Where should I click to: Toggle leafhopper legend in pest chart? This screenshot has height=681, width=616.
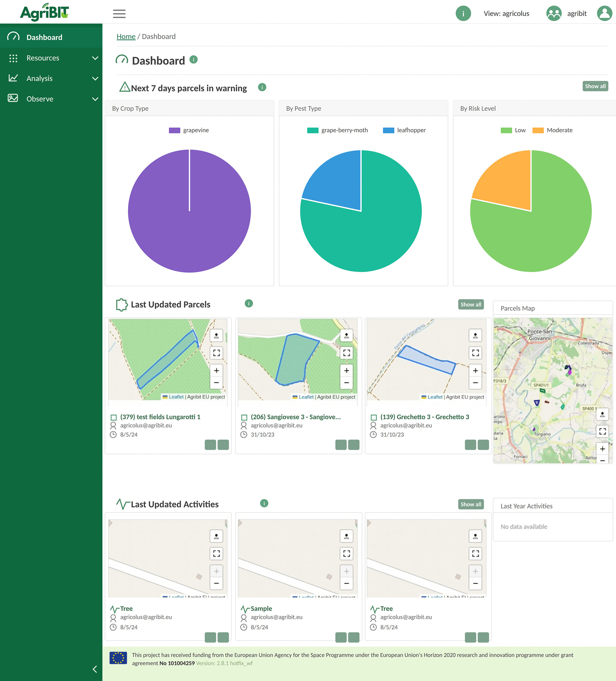404,130
